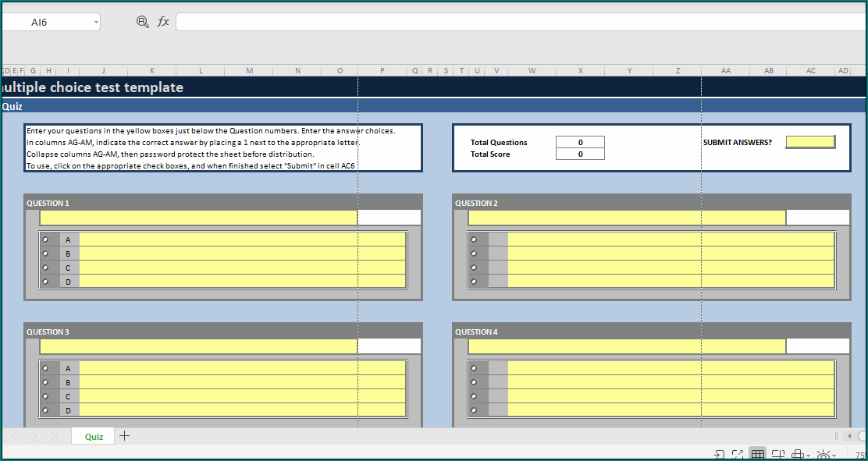The image size is (868, 461).
Task: Click the next sheet arrow
Action: [x=34, y=436]
